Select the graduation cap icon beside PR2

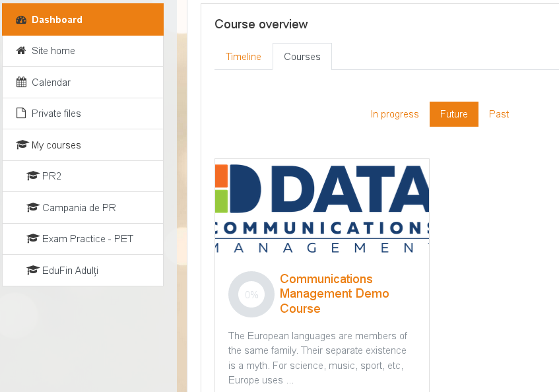(32, 176)
